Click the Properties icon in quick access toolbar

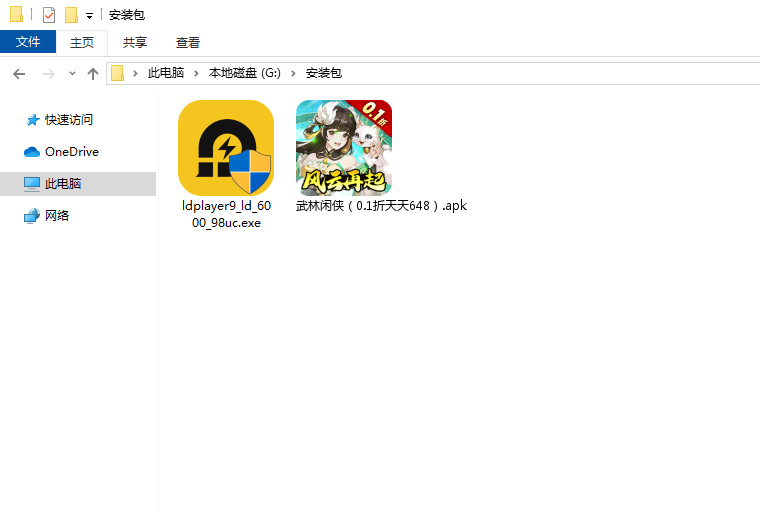pyautogui.click(x=49, y=15)
